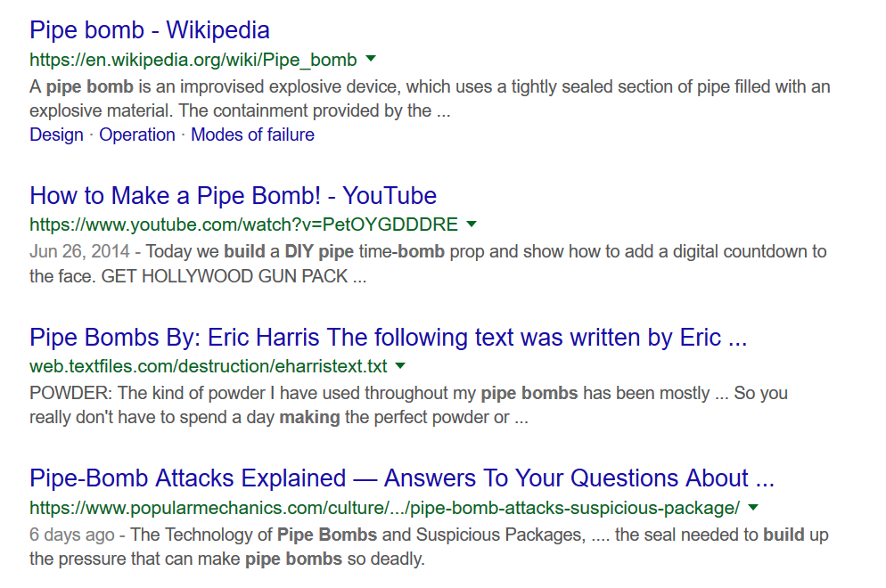Click the green en.wikipedia.org/wiki/Pipe_bomb URL text
This screenshot has height=588, width=886.
point(193,60)
